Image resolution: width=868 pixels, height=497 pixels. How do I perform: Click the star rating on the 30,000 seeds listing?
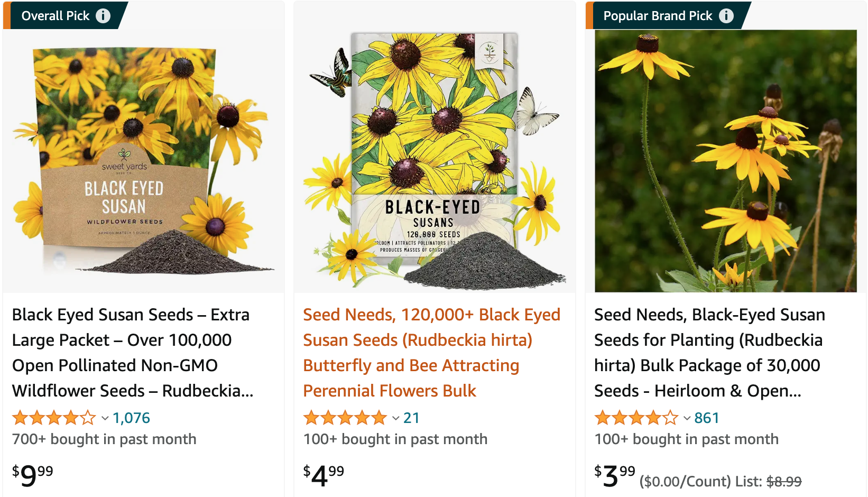[x=635, y=418]
